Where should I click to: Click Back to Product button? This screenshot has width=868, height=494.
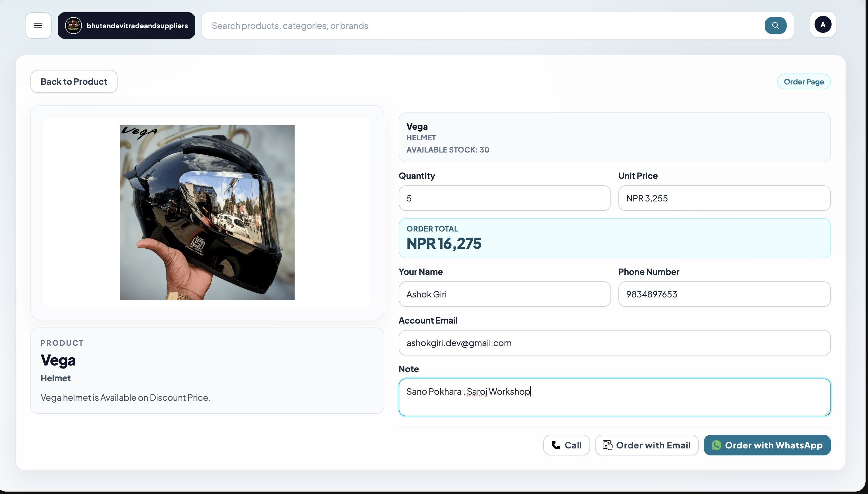tap(74, 81)
